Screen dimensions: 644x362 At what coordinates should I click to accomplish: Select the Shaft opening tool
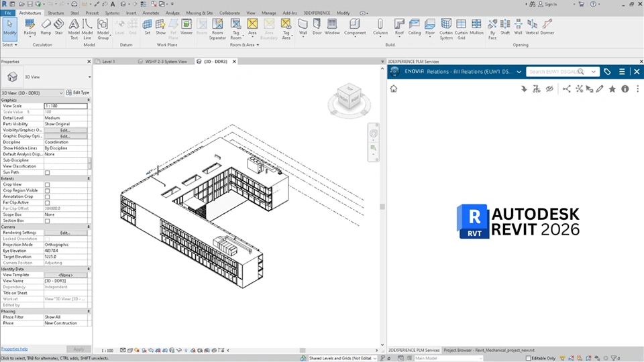coord(505,27)
